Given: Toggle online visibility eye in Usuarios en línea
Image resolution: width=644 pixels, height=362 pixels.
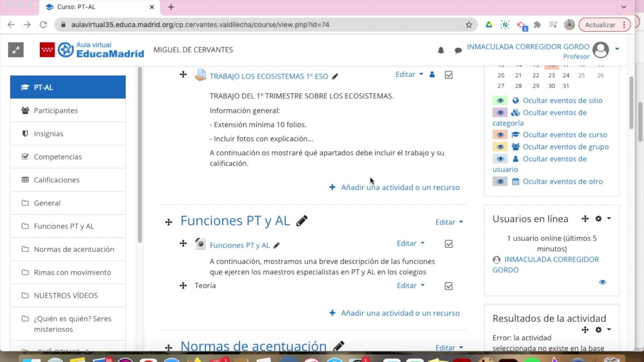Looking at the screenshot, I should point(602,282).
